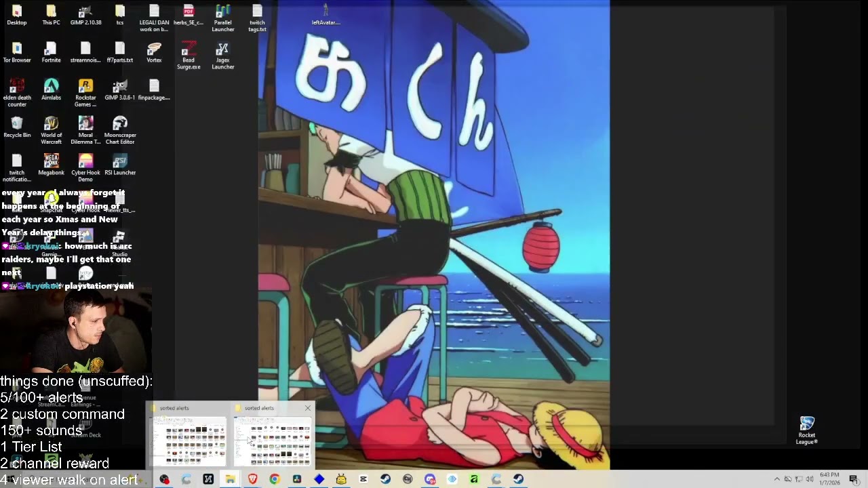This screenshot has height=488, width=868.
Task: Open the Jagex Launcher shortcut
Action: 222,56
